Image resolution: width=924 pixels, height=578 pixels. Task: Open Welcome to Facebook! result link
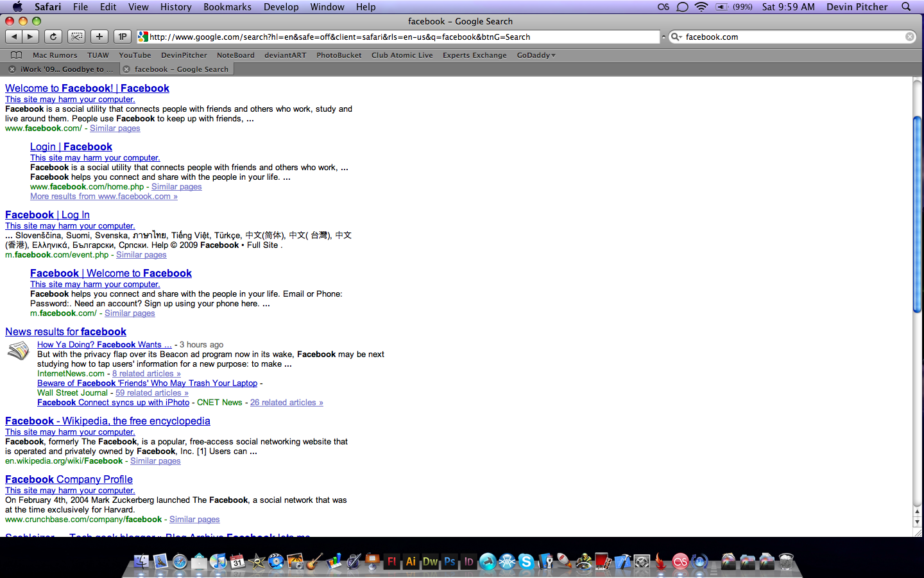tap(87, 88)
